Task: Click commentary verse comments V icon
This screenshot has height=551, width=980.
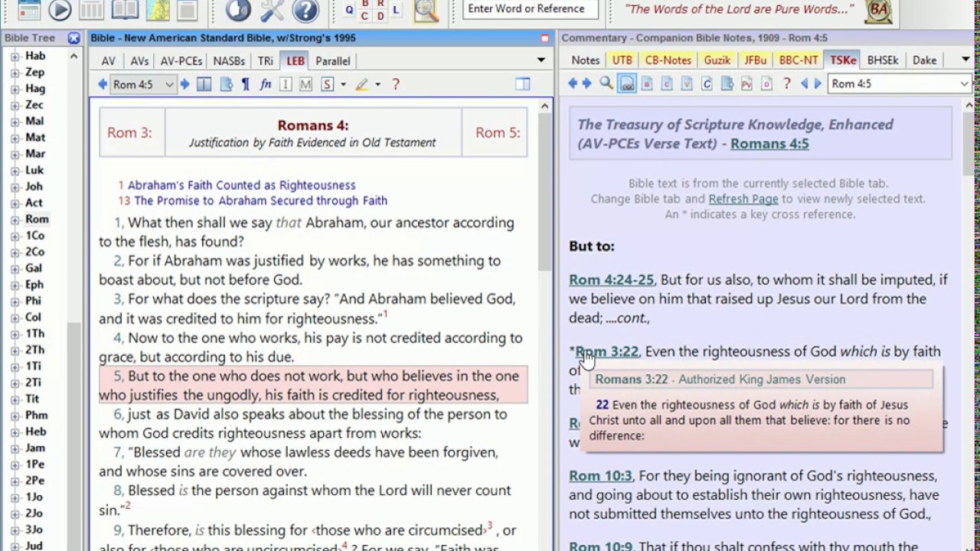Action: [687, 84]
